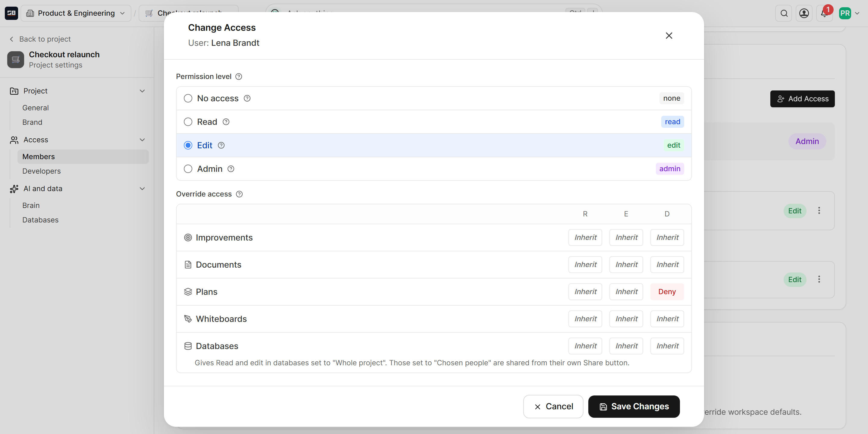Open the user account icon in header
The width and height of the screenshot is (868, 434).
tap(804, 14)
